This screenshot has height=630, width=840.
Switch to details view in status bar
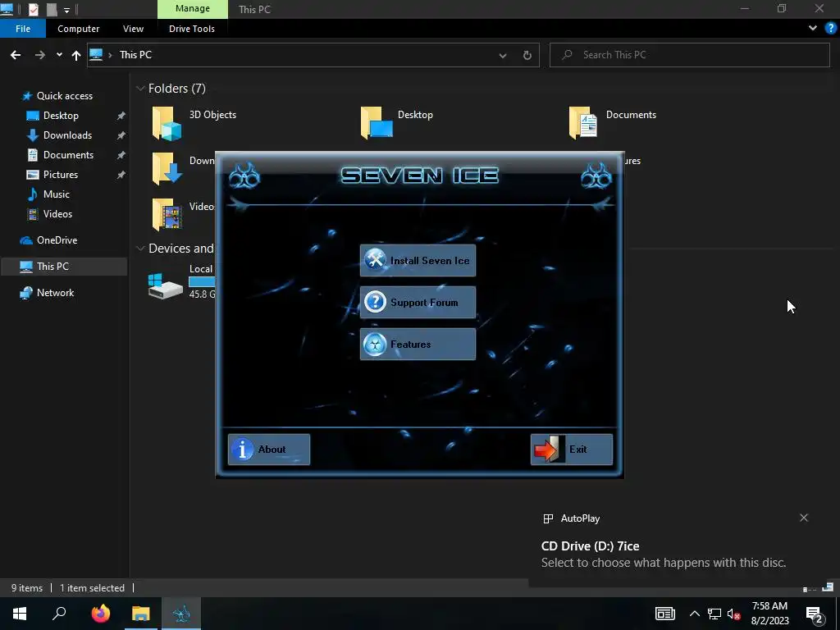pyautogui.click(x=810, y=588)
